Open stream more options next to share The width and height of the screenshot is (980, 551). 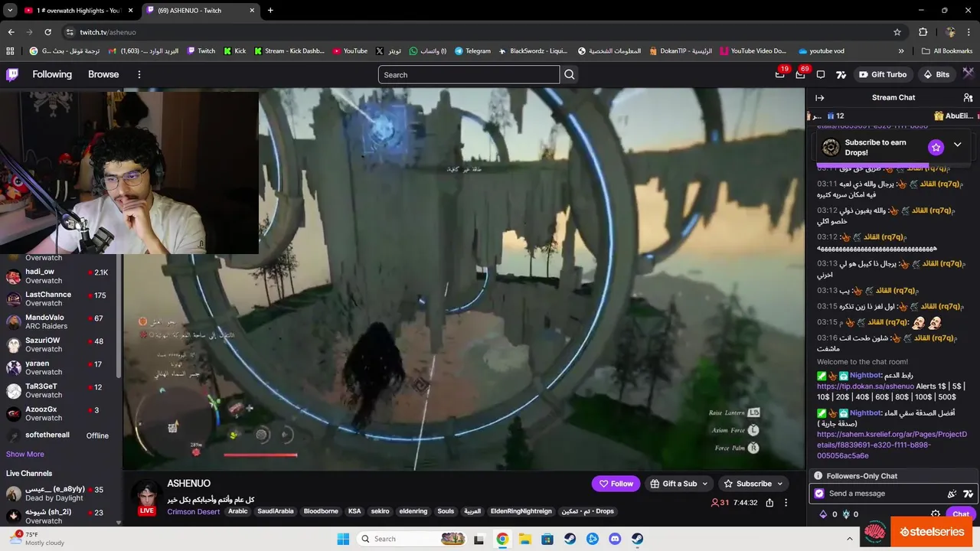[786, 503]
